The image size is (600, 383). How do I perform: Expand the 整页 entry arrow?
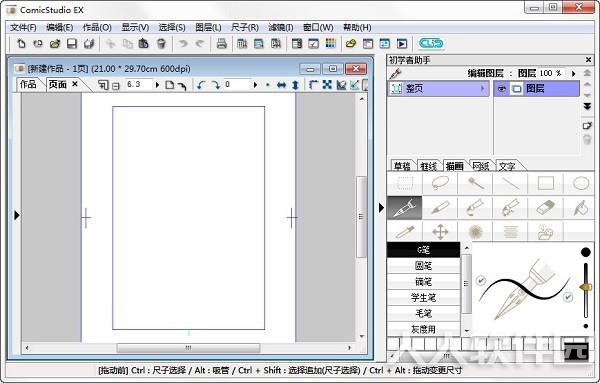point(482,89)
